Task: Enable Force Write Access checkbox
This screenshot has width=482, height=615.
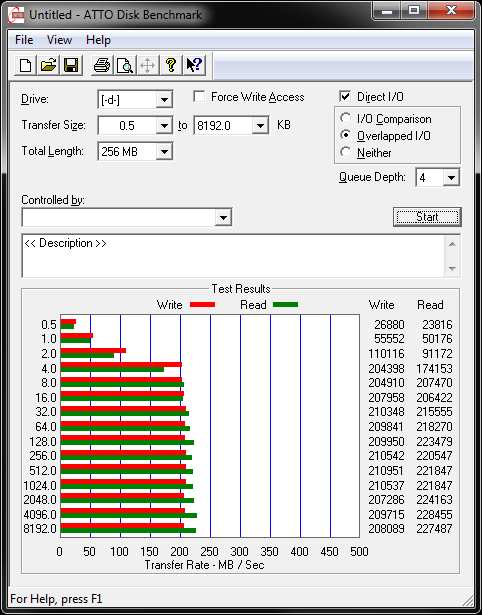Action: (x=200, y=97)
